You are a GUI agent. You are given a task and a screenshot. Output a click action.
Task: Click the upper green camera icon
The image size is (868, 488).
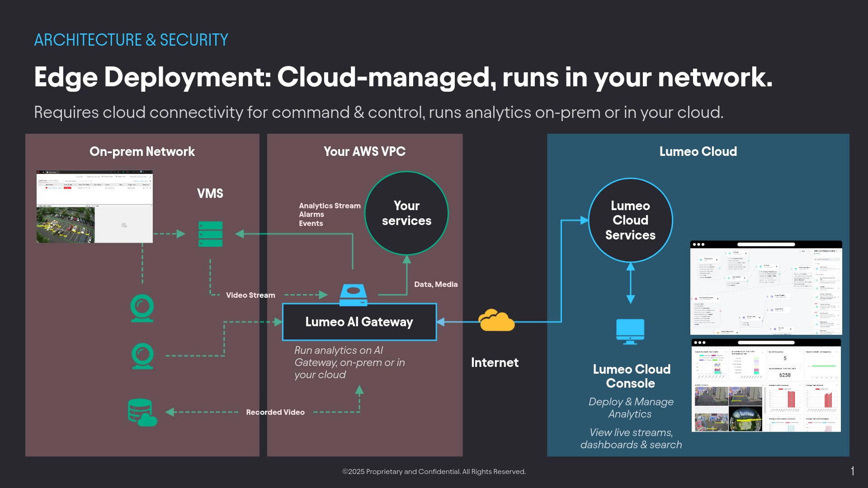point(142,308)
